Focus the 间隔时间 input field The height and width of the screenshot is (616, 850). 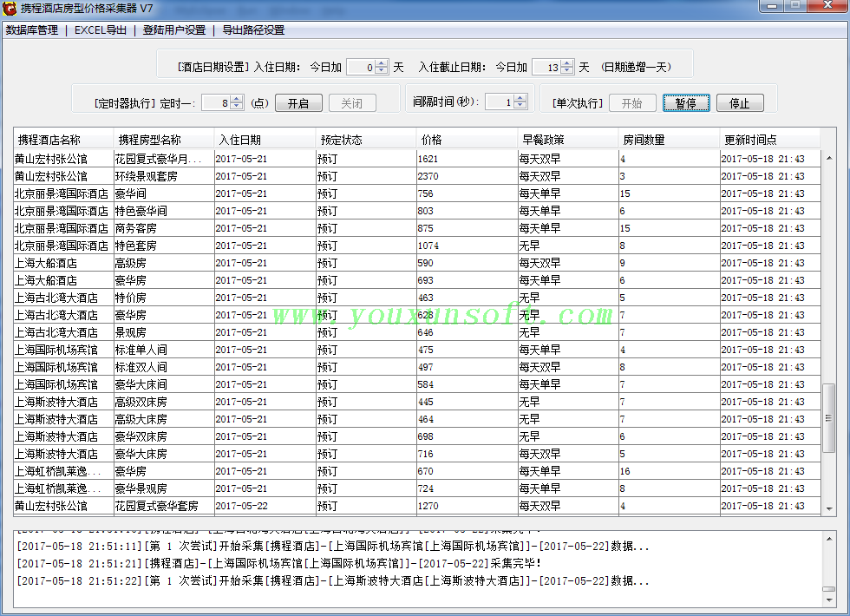[500, 102]
